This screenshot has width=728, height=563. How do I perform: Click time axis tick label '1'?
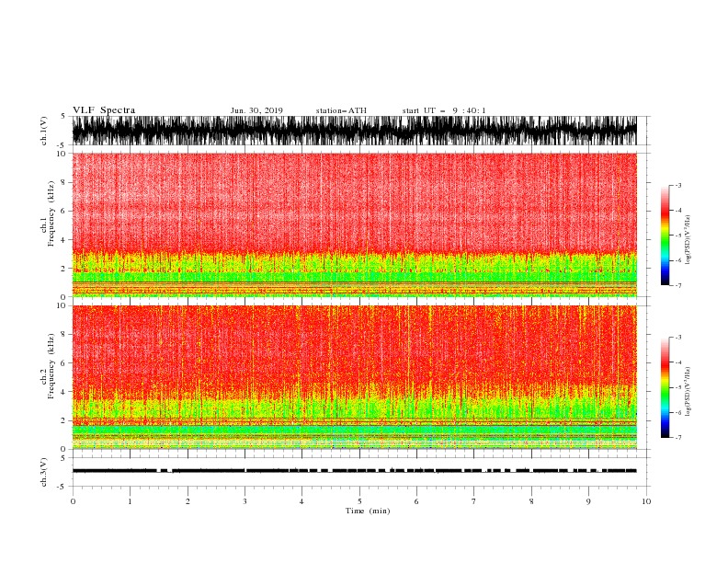coord(130,501)
